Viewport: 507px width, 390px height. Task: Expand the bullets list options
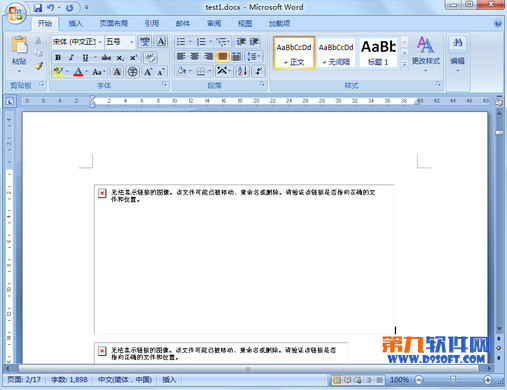[x=190, y=42]
